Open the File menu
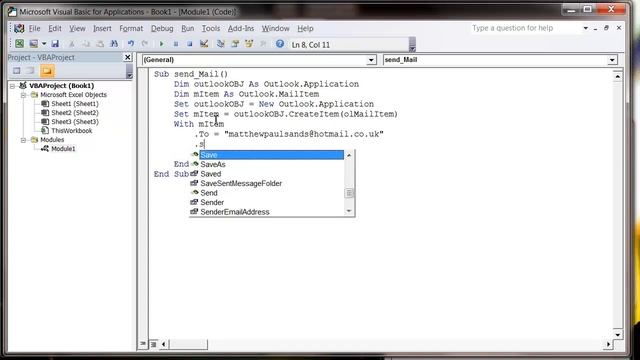Screen dimensions: 640x360 (34, 29)
